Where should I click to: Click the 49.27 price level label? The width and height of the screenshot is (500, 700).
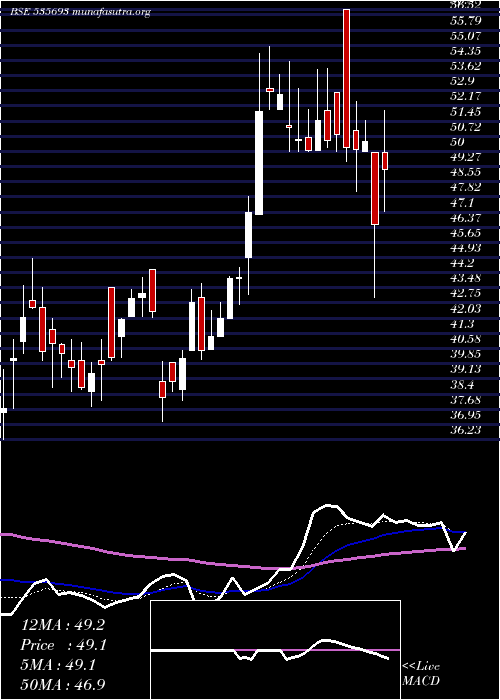(x=465, y=157)
